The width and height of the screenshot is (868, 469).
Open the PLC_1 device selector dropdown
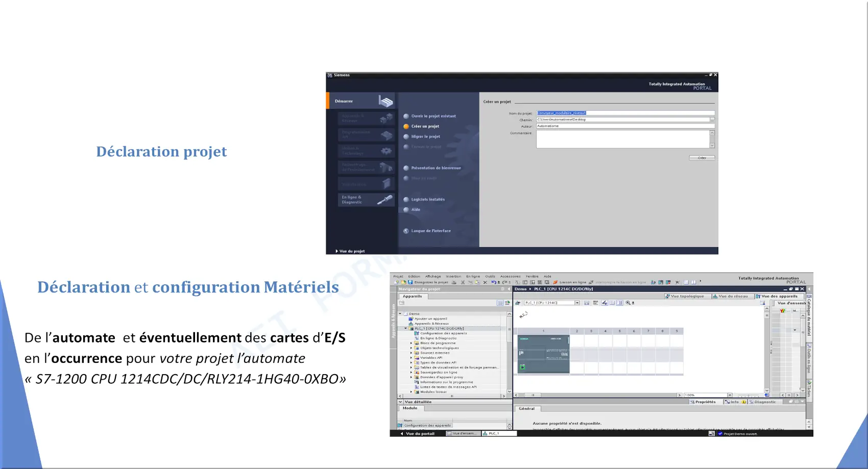coord(577,303)
